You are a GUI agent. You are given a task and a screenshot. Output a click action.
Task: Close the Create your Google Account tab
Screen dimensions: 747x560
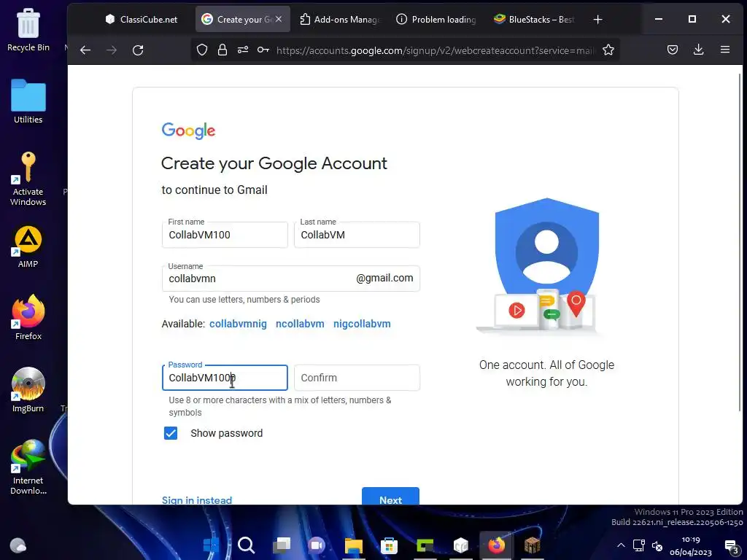(279, 19)
